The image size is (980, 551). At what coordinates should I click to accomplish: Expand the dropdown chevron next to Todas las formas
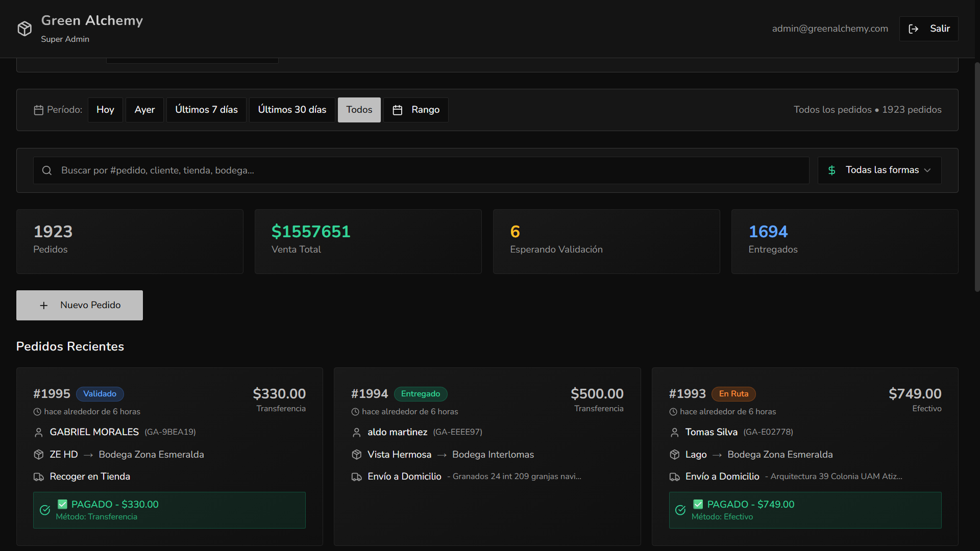coord(927,170)
